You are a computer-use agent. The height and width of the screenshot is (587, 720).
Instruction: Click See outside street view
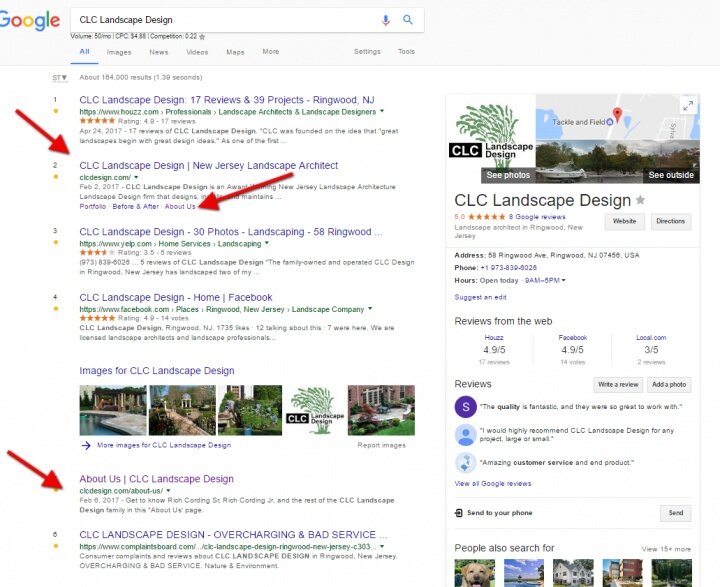tap(671, 175)
